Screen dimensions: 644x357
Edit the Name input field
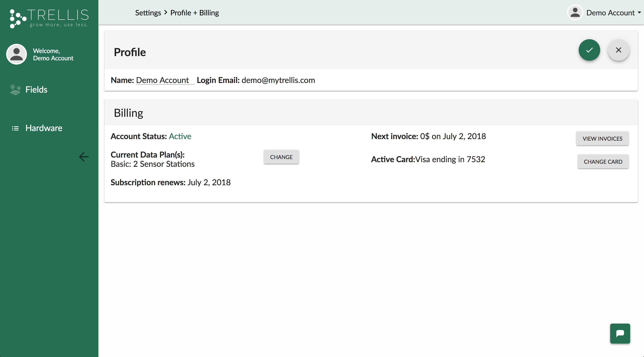165,80
